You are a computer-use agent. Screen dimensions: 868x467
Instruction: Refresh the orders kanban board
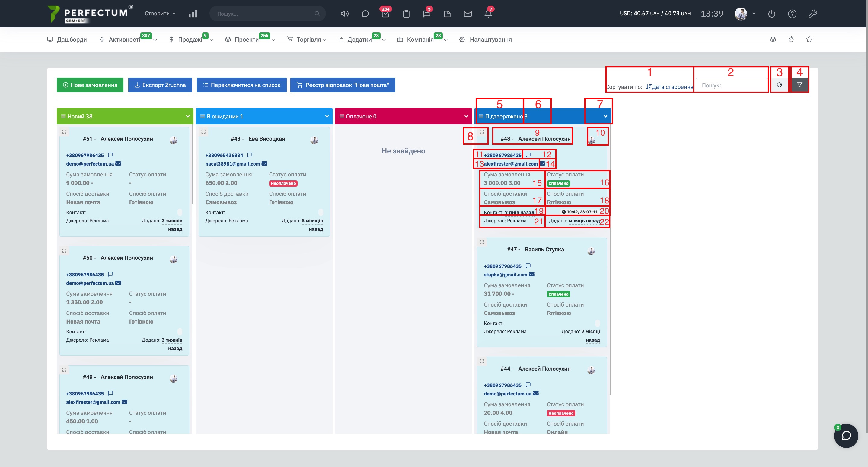[779, 85]
